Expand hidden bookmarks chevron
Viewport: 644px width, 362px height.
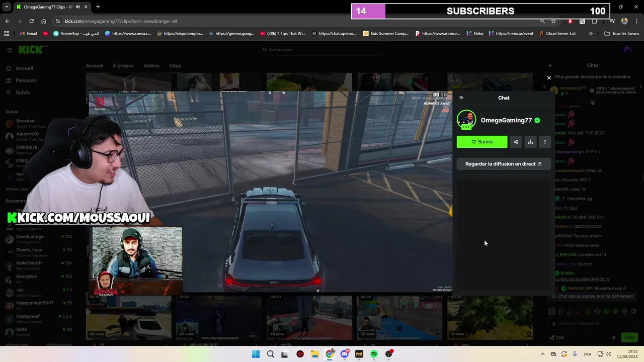click(x=591, y=34)
